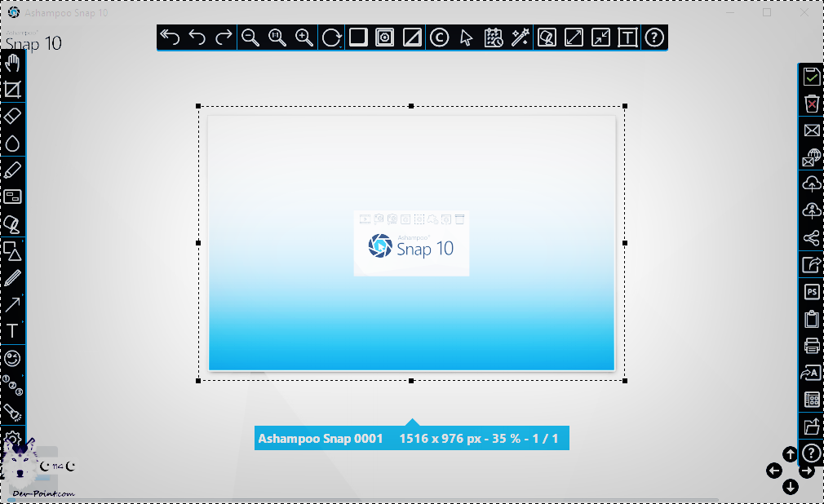Click the zoom in magnifier
824x504 pixels.
(x=304, y=38)
